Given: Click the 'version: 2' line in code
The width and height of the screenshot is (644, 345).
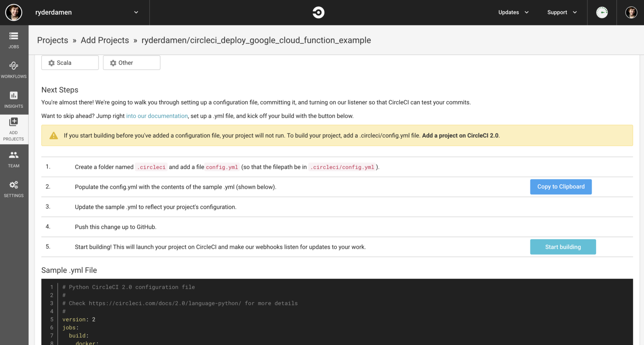Looking at the screenshot, I should (x=79, y=319).
